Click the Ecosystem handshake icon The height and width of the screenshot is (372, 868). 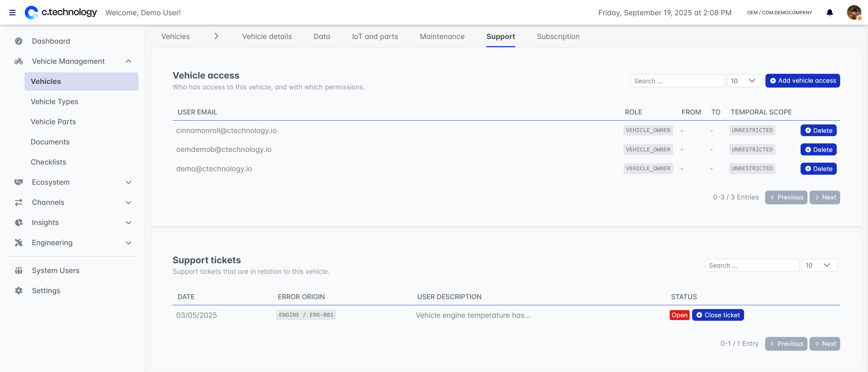coord(19,182)
